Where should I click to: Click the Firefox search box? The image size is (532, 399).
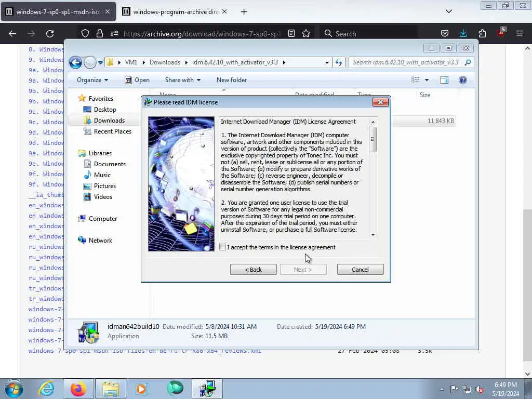[369, 34]
